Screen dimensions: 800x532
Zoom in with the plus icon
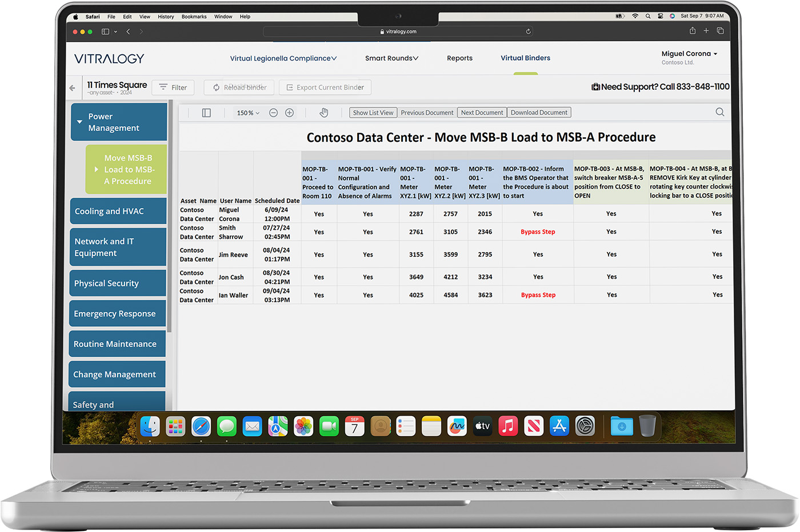[x=290, y=113]
